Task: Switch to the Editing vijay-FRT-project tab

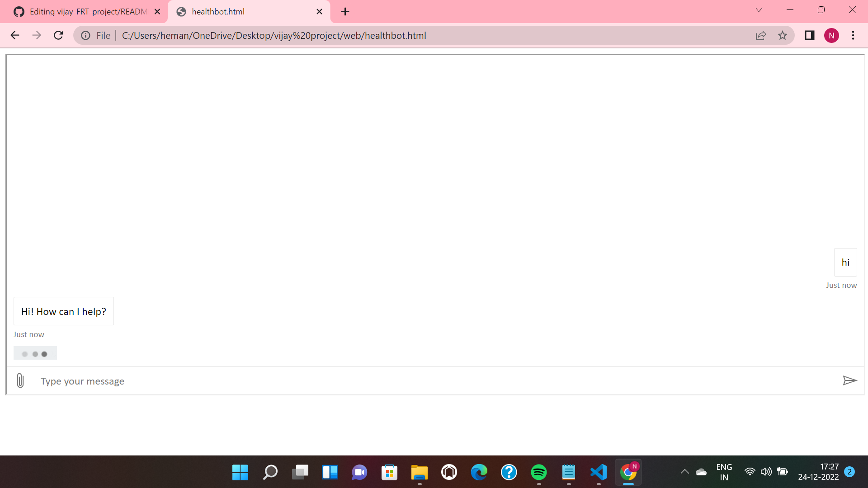Action: 84,12
